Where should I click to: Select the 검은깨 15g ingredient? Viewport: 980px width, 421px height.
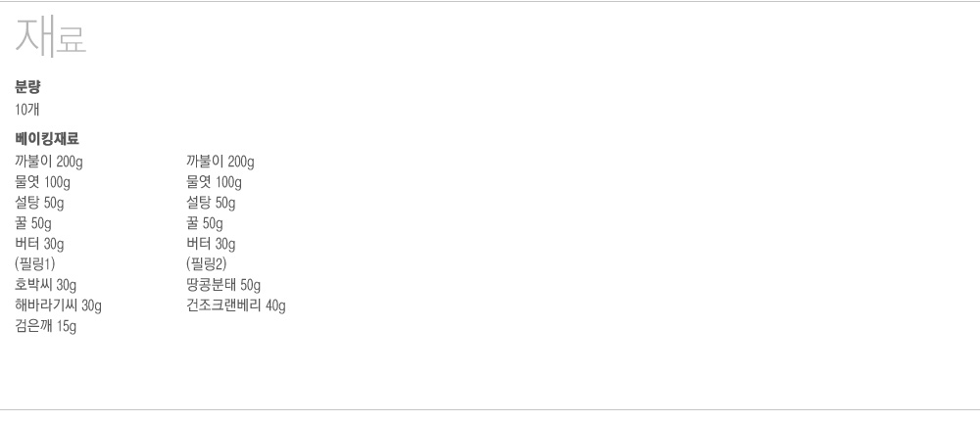pyautogui.click(x=46, y=326)
